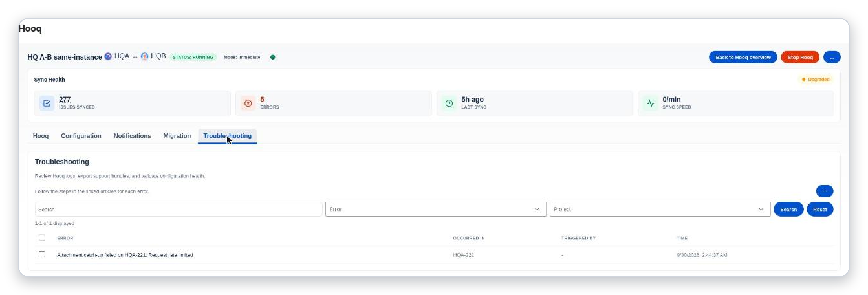Click the Degraded health badge
The image size is (868, 295).
click(816, 80)
